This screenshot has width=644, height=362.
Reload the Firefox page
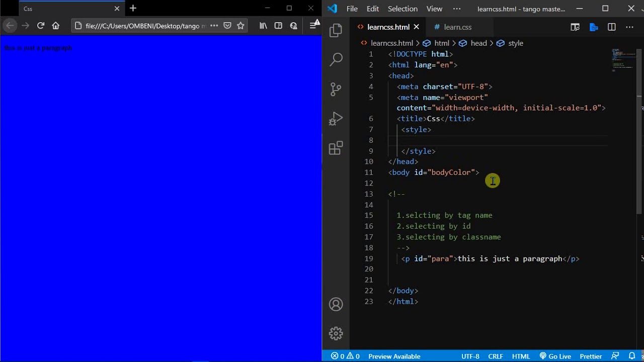[x=41, y=26]
